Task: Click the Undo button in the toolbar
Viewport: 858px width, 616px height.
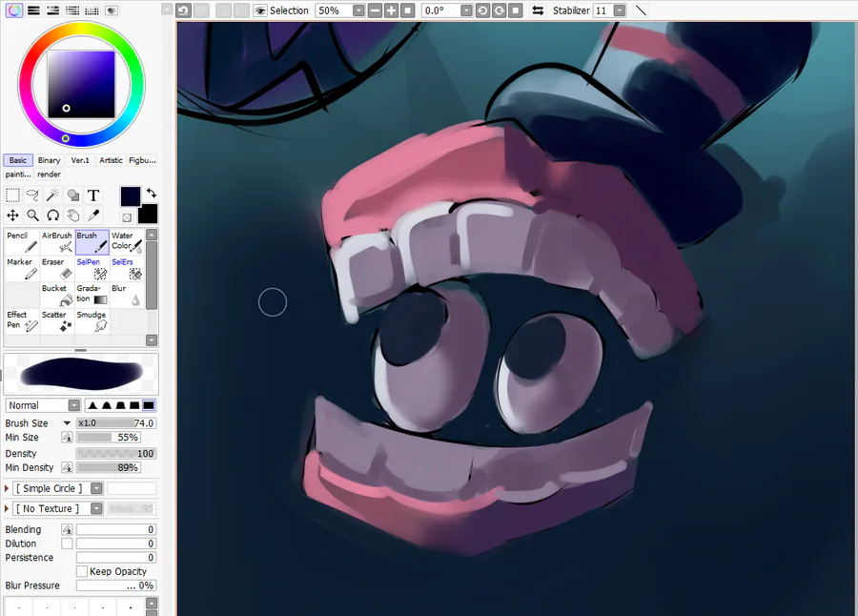Action: pyautogui.click(x=183, y=10)
